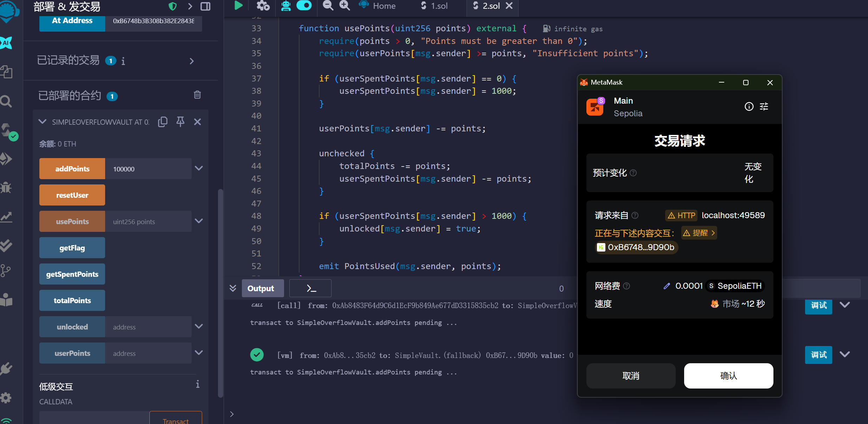This screenshot has width=868, height=424.
Task: Open the Debugger plugin bug icon
Action: point(6,187)
